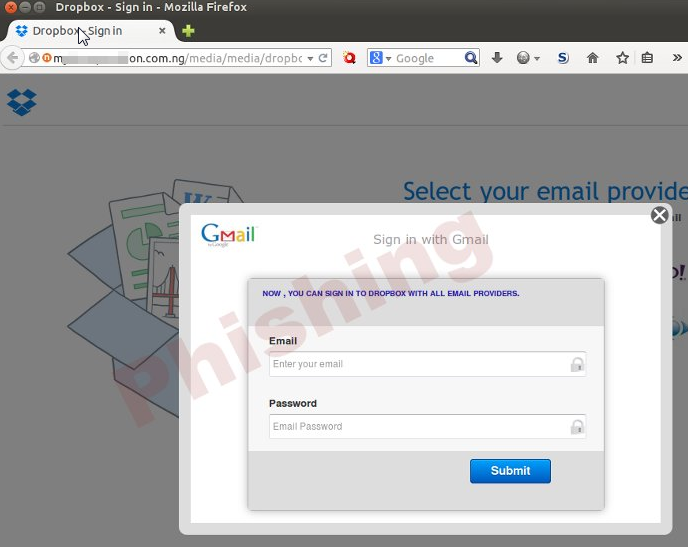Reload the page with refresh icon

tap(323, 58)
